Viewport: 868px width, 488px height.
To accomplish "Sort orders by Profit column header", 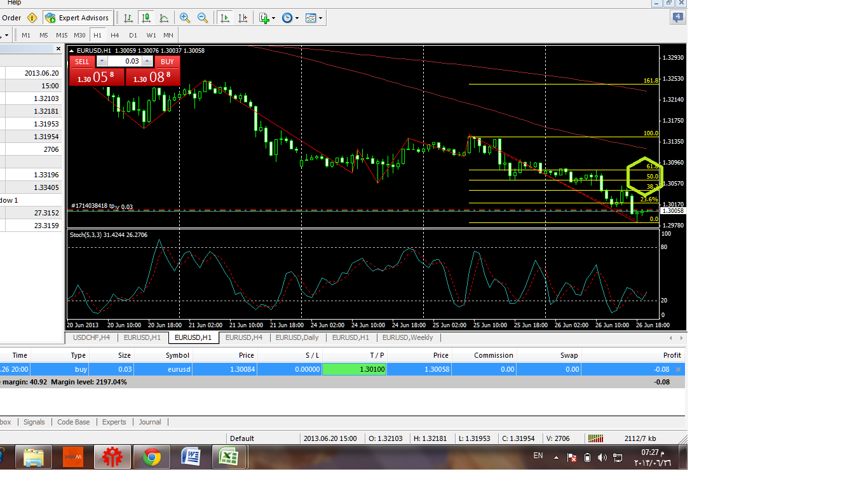I will tap(633, 355).
